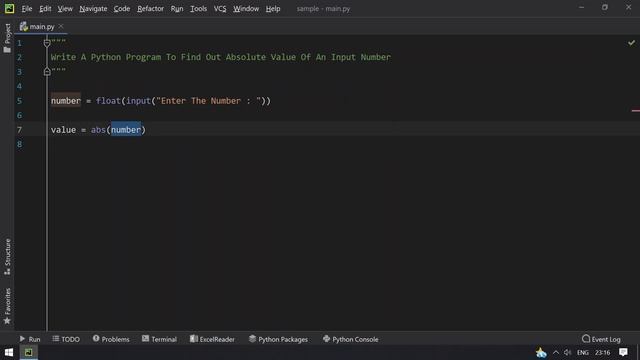This screenshot has height=360, width=640.
Task: Open the Code menu
Action: click(x=122, y=9)
